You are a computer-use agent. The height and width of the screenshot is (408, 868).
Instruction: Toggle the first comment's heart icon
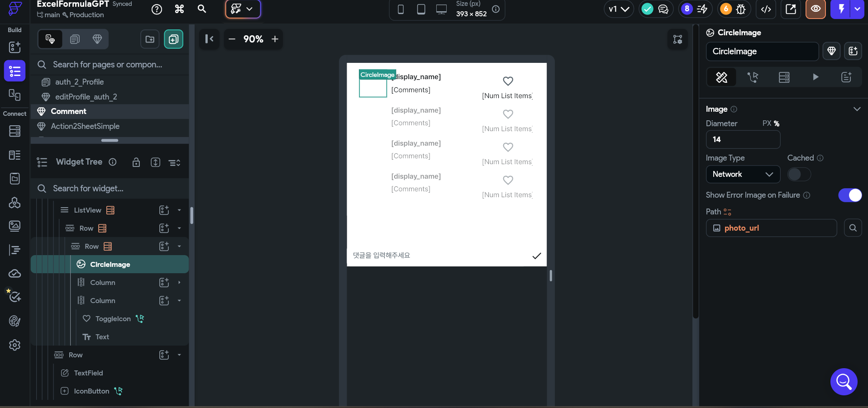508,81
